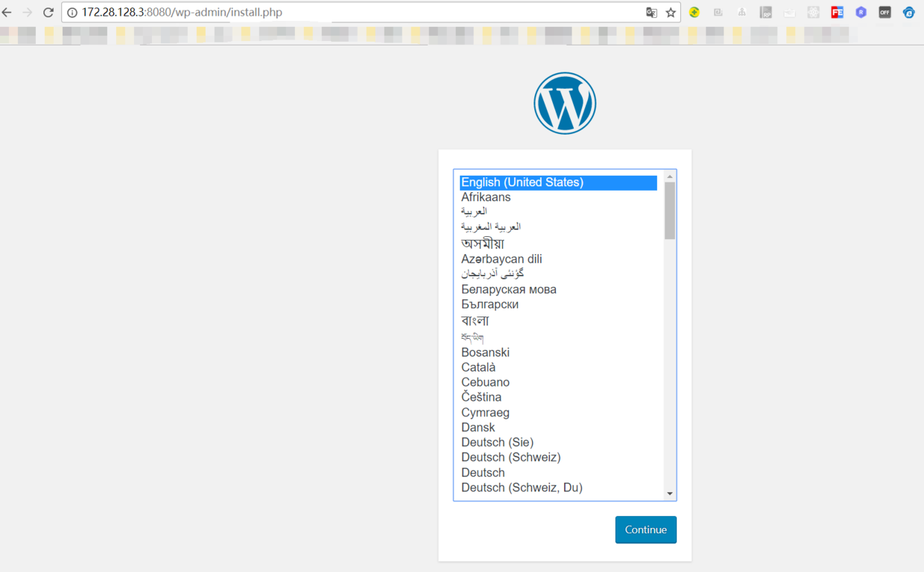The width and height of the screenshot is (924, 572).
Task: Select Afrikaans in the language list
Action: coord(558,197)
